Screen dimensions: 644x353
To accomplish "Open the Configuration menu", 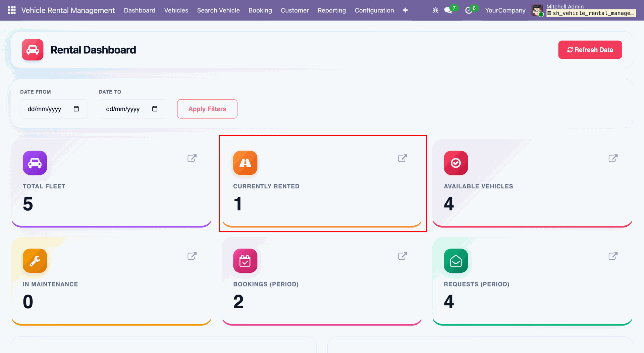I will pos(374,10).
